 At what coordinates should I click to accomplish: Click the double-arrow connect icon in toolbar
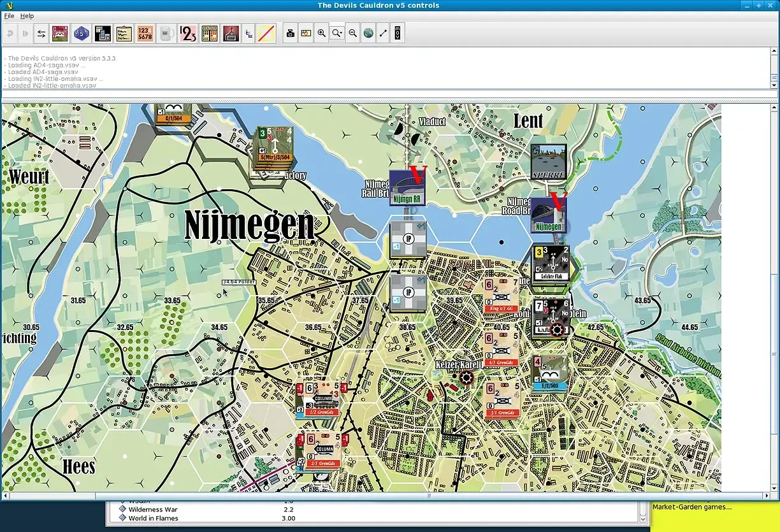[x=41, y=33]
